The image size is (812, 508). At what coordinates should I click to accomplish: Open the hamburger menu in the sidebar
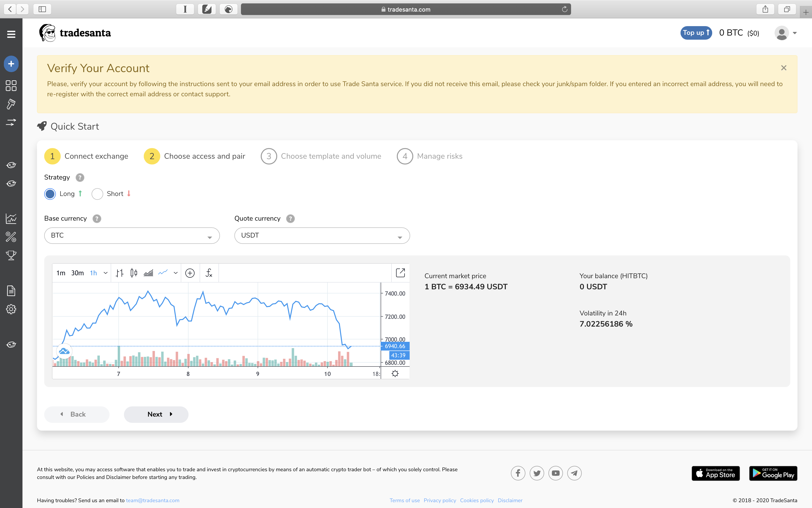(x=11, y=34)
